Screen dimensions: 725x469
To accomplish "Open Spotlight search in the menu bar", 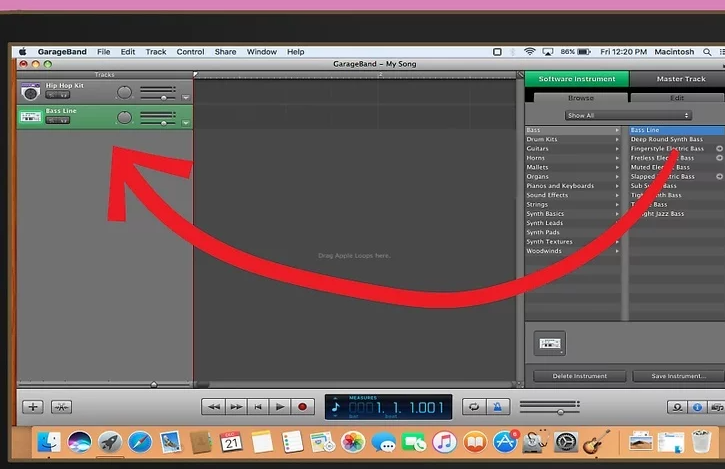I will pyautogui.click(x=707, y=52).
